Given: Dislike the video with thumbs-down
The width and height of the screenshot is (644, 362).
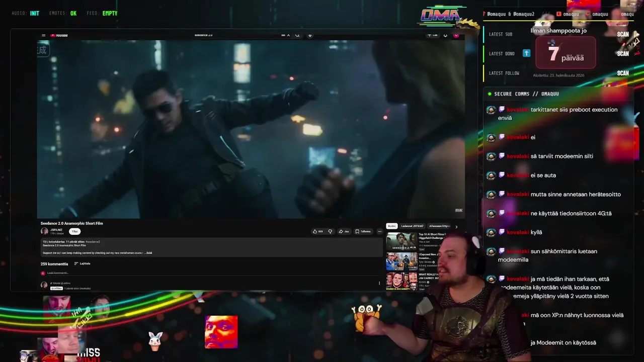Looking at the screenshot, I should tap(330, 231).
